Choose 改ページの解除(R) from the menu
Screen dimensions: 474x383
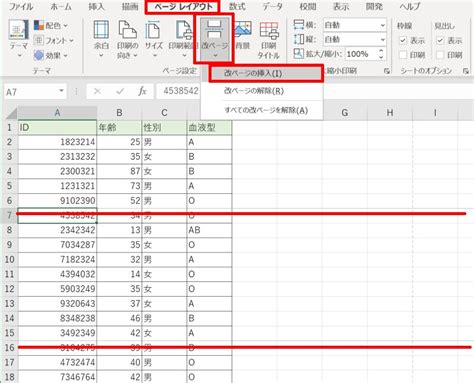point(262,91)
